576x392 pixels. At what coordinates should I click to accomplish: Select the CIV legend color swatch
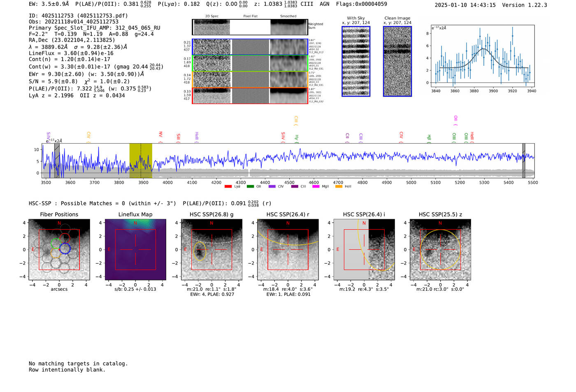(x=272, y=186)
